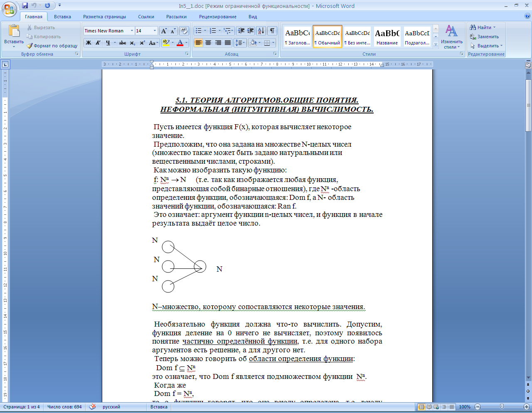Increase paragraph indent
The image size is (532, 413).
[x=250, y=31]
